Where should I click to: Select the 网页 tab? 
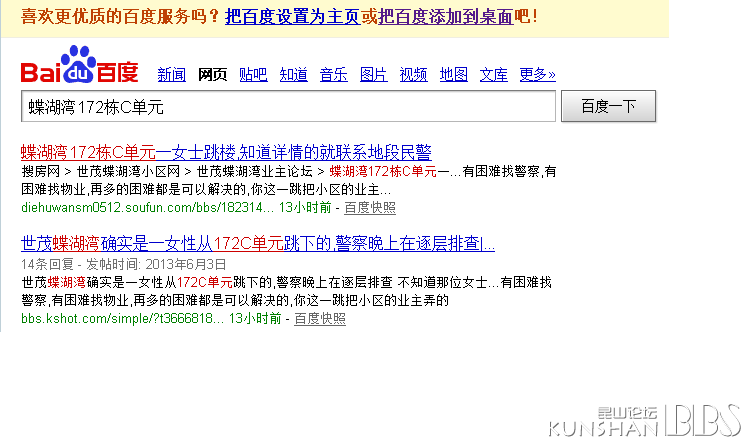213,74
